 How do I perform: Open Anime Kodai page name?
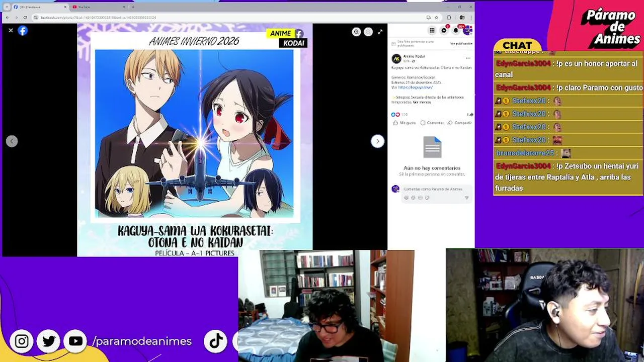tap(414, 56)
